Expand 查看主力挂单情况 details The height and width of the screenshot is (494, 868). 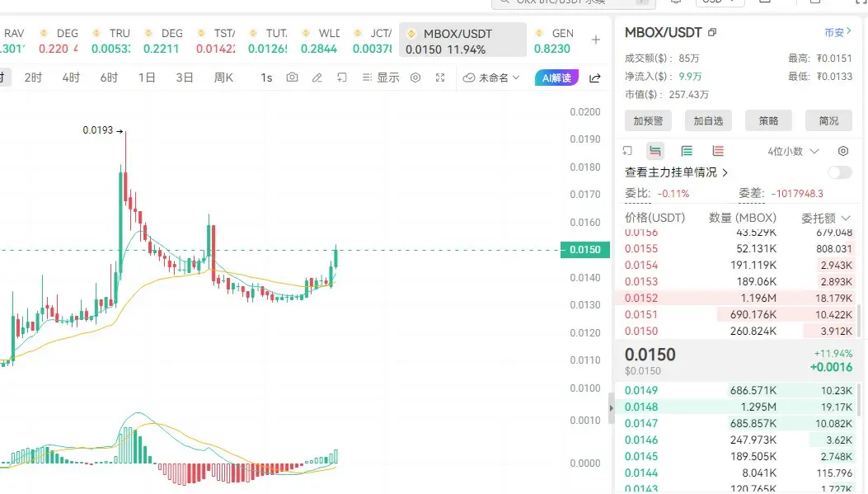[x=676, y=172]
